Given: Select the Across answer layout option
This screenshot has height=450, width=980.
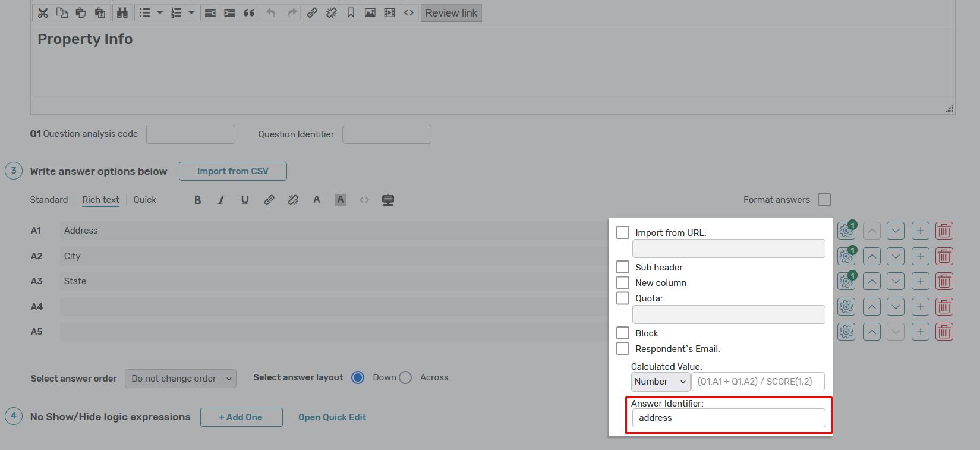Looking at the screenshot, I should coord(406,377).
